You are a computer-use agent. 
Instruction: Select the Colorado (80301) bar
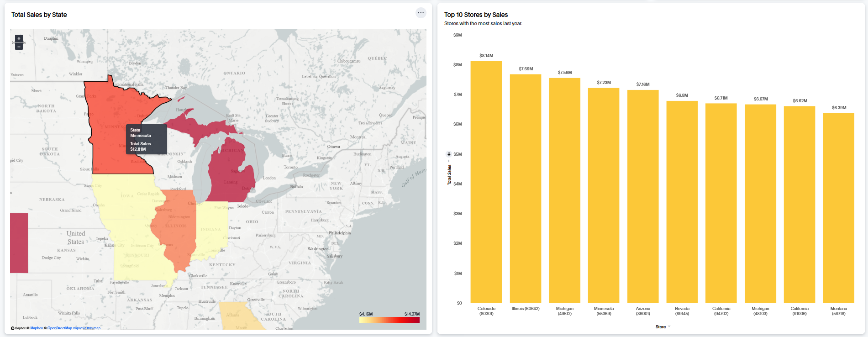[486, 182]
